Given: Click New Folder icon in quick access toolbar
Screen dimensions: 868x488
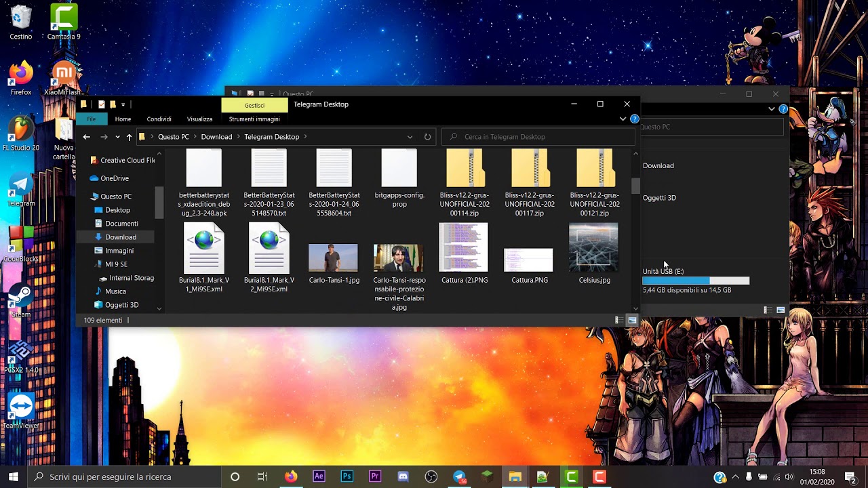Looking at the screenshot, I should pyautogui.click(x=113, y=104).
